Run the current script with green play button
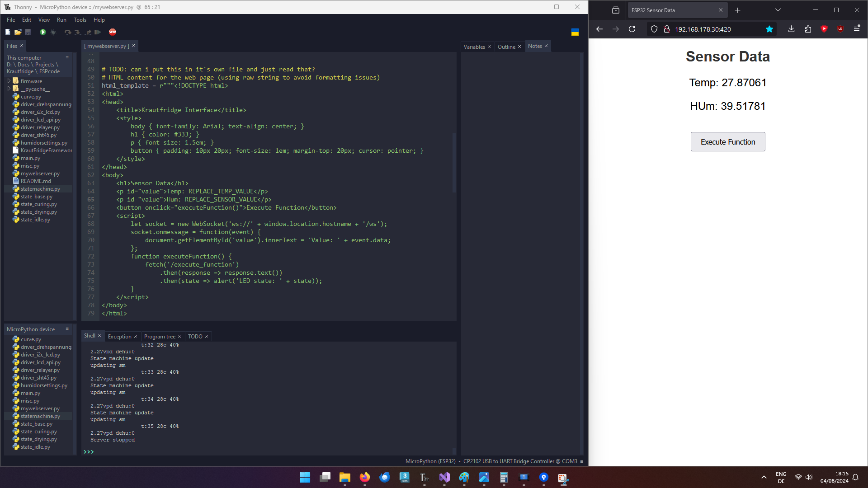The width and height of the screenshot is (868, 488). (42, 32)
